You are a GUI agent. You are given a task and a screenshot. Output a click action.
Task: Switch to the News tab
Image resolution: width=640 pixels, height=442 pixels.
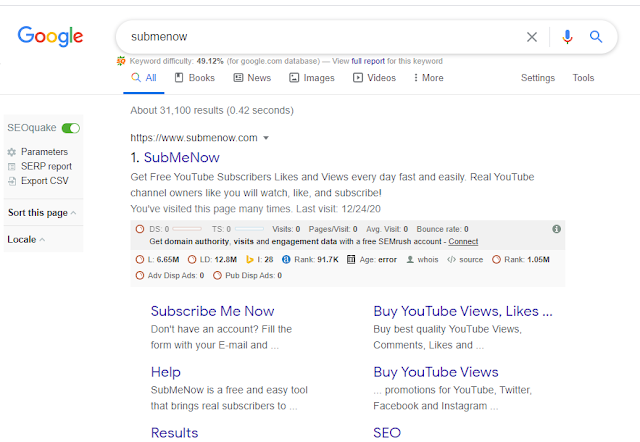[252, 78]
